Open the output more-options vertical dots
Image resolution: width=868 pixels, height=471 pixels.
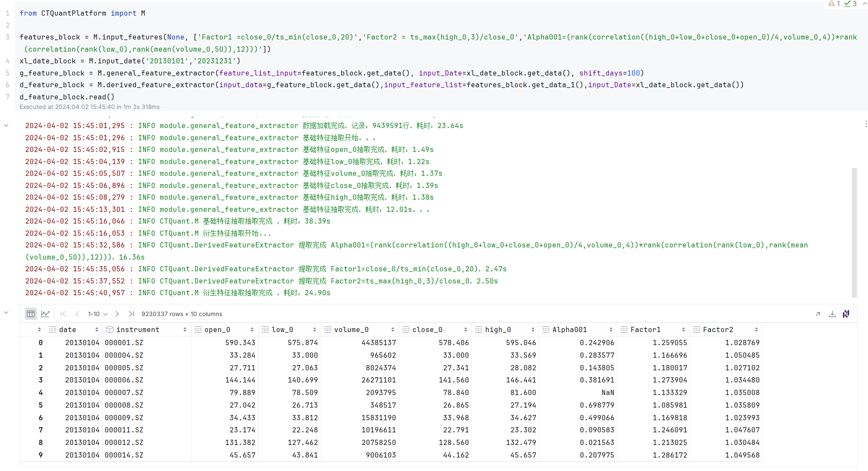(865, 124)
